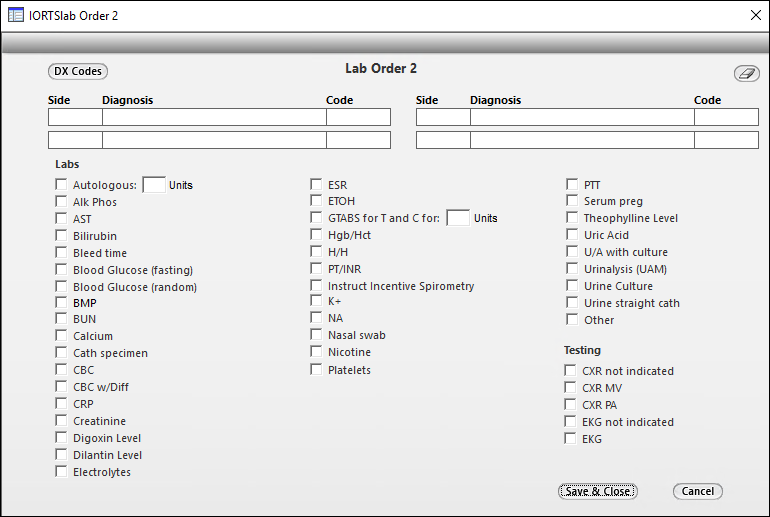Viewport: 770px width, 517px height.
Task: Click the eraser clear-form icon
Action: [746, 74]
